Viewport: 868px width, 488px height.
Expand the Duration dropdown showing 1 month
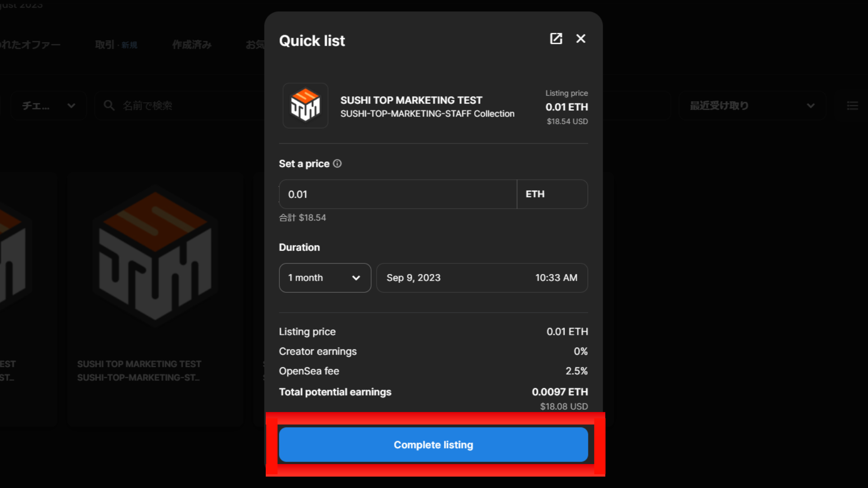click(324, 278)
